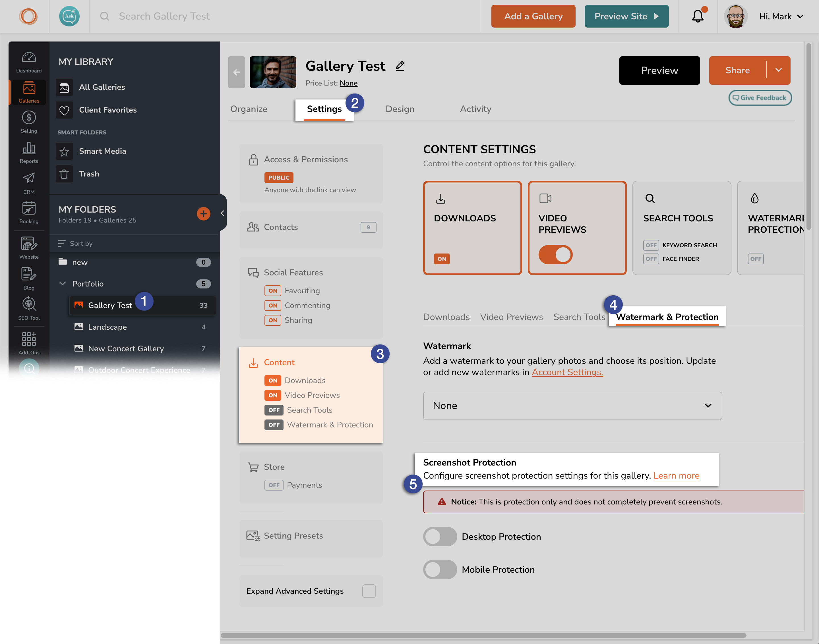Select the Downloads content sub-tab
Image resolution: width=819 pixels, height=644 pixels.
[x=446, y=317]
